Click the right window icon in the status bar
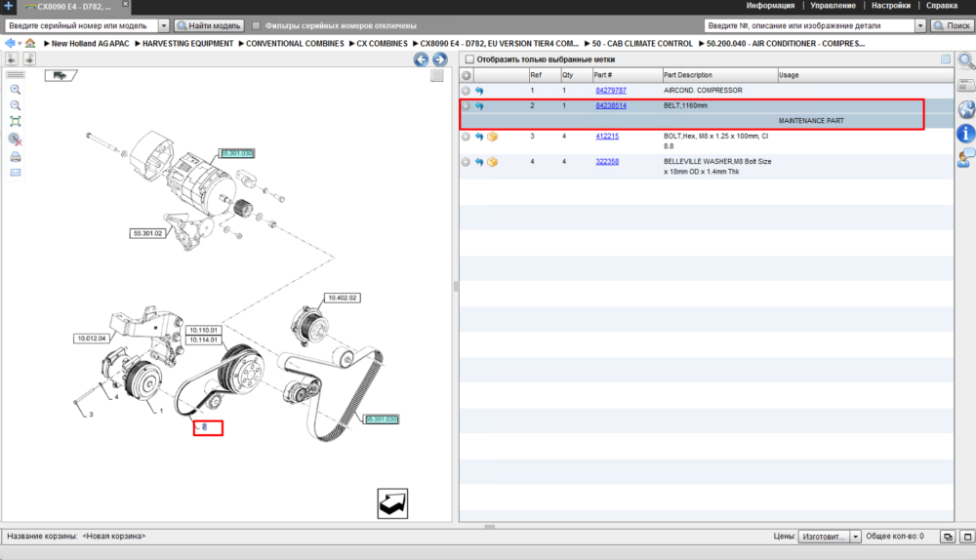 [x=967, y=537]
